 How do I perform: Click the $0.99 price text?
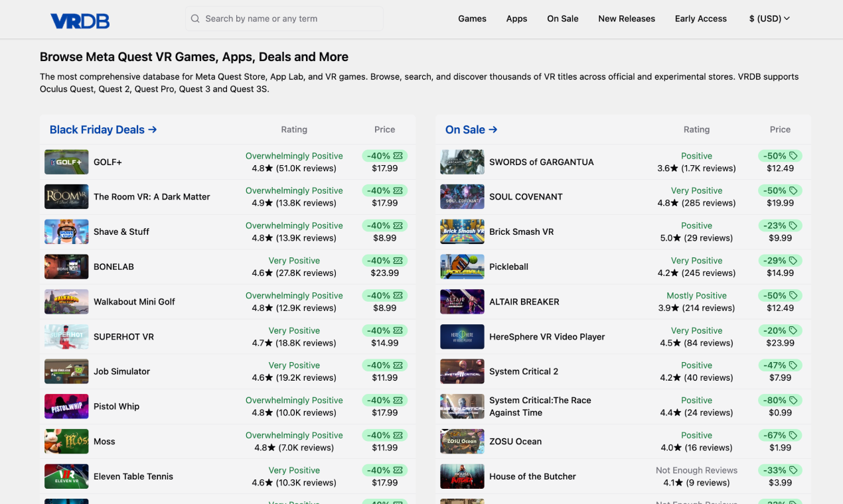pyautogui.click(x=780, y=412)
